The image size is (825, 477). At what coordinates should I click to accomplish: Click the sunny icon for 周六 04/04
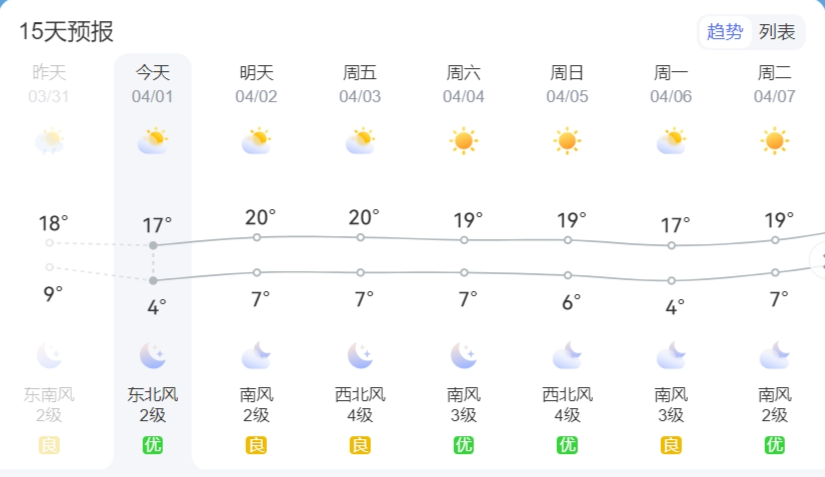pos(463,141)
